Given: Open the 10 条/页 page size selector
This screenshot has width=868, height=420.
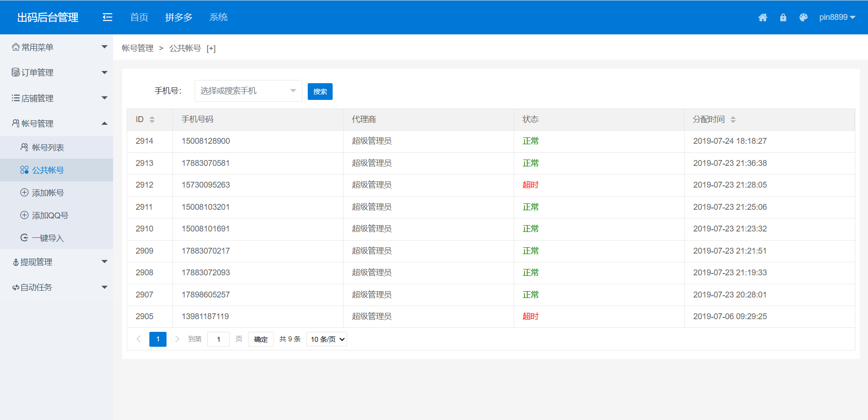Looking at the screenshot, I should 327,339.
